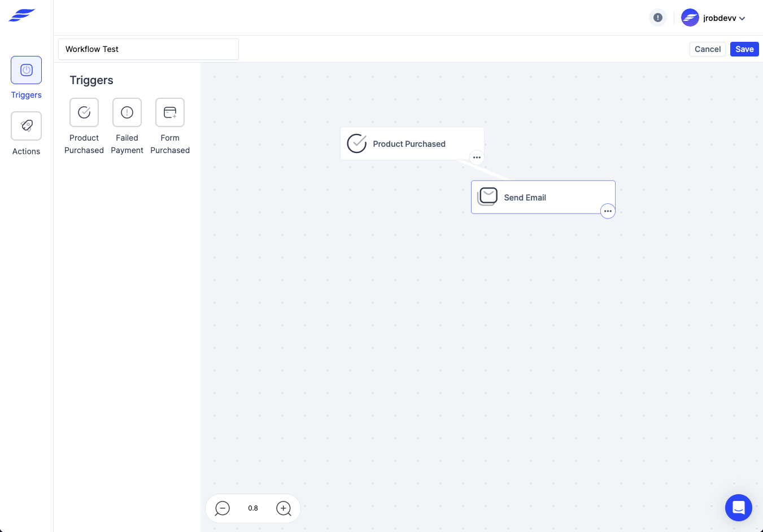The height and width of the screenshot is (532, 763).
Task: Open options menu on Product Purchased node
Action: coord(477,158)
